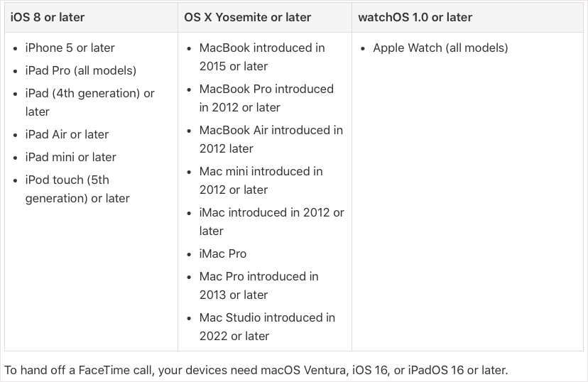Click 'MacBook Air introduced in 2012 later'
This screenshot has height=382, width=588.
271,139
